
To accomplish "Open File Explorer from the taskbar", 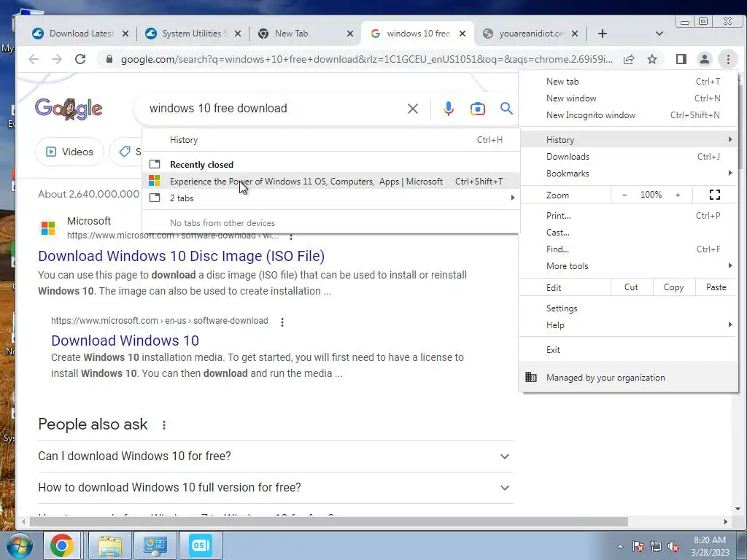I will tap(109, 545).
